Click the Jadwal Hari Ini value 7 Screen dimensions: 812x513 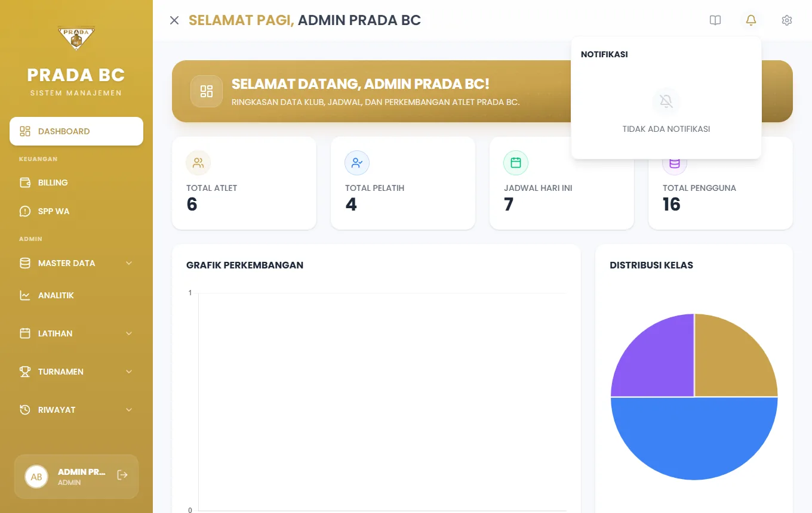pyautogui.click(x=509, y=205)
